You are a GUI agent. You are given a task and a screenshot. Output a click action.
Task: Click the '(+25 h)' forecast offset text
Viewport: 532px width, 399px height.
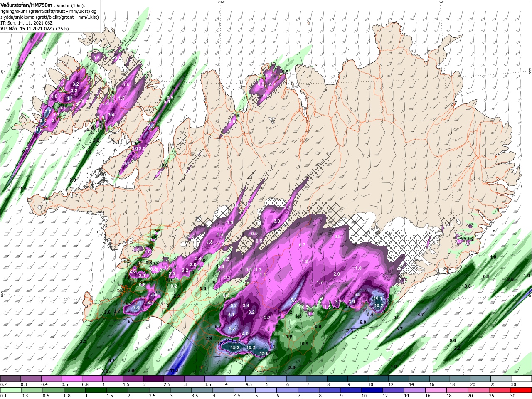click(x=61, y=29)
